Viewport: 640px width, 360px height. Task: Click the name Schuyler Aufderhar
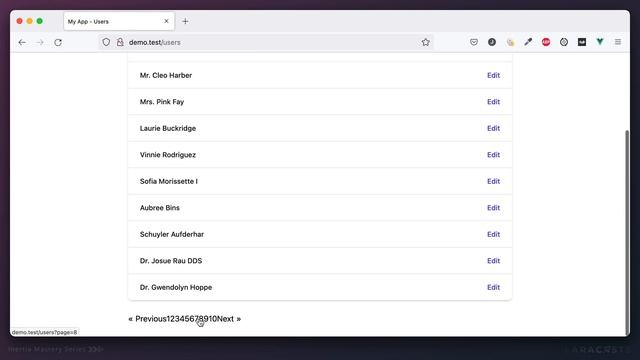point(172,234)
